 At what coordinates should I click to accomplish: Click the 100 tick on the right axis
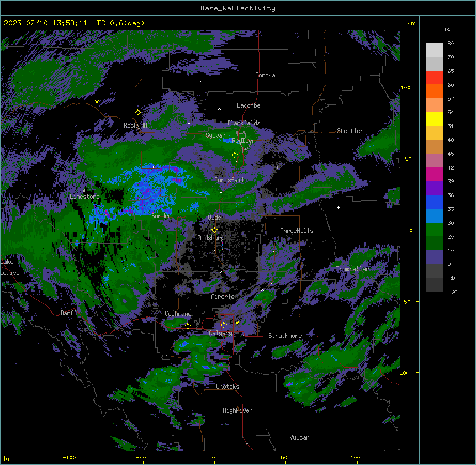pos(405,87)
